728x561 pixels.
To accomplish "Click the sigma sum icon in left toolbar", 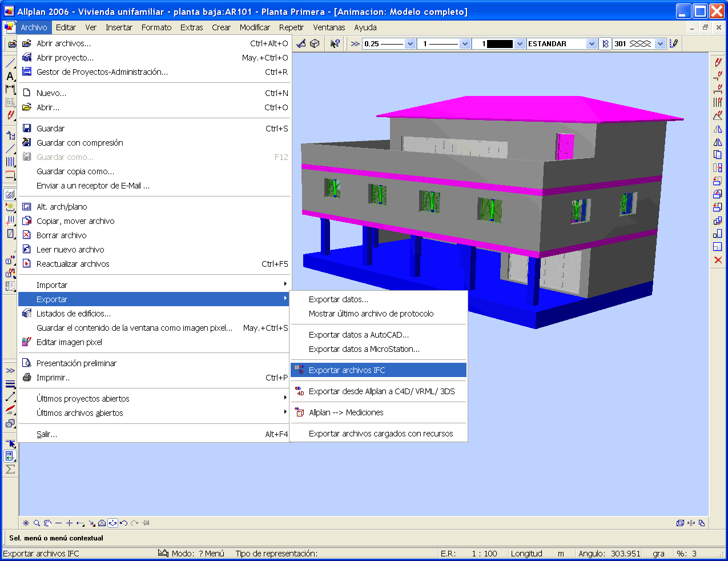I will pos(10,469).
